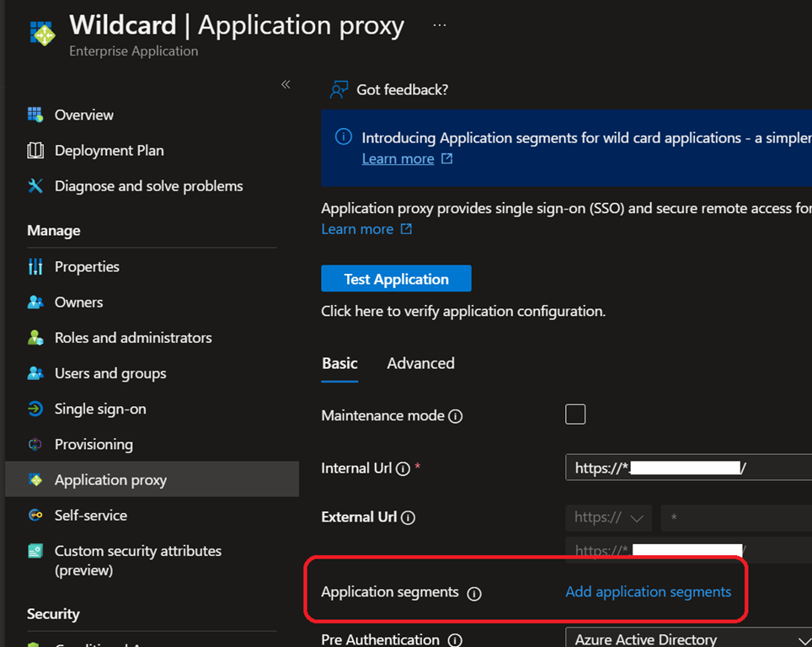Click the Single sign-on arrow icon
The width and height of the screenshot is (812, 647).
pyautogui.click(x=35, y=409)
